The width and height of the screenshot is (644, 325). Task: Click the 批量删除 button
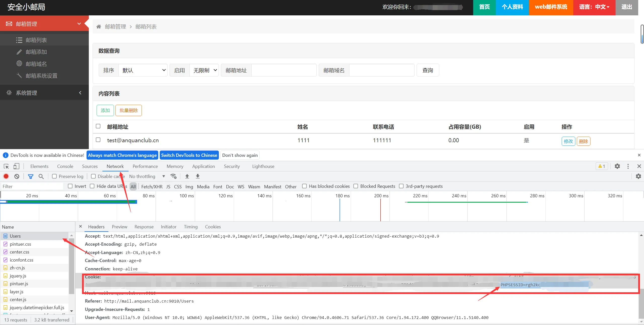(129, 111)
